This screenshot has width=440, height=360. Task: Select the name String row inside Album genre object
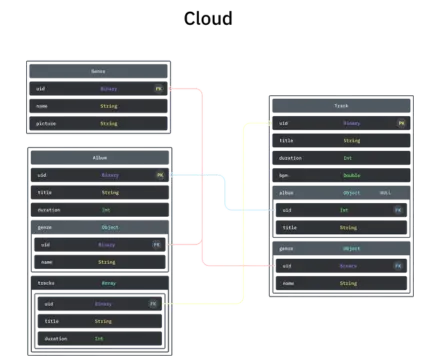pos(100,262)
